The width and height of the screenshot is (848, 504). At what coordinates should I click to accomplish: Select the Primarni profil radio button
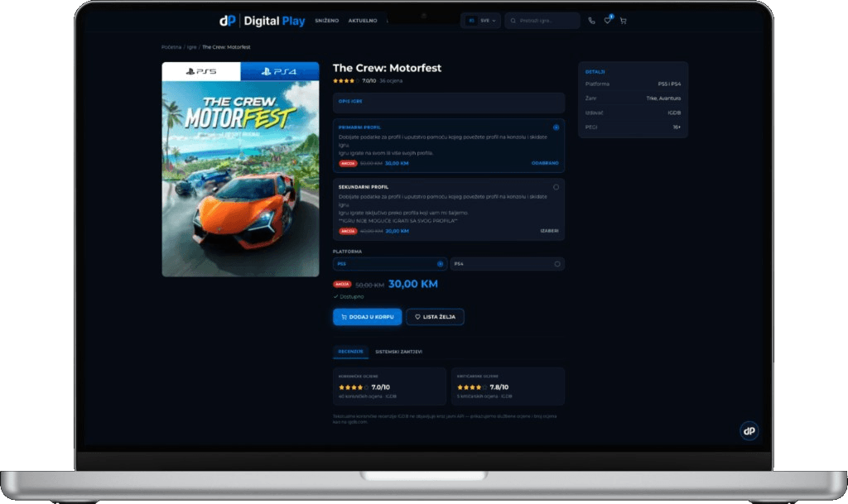[556, 127]
